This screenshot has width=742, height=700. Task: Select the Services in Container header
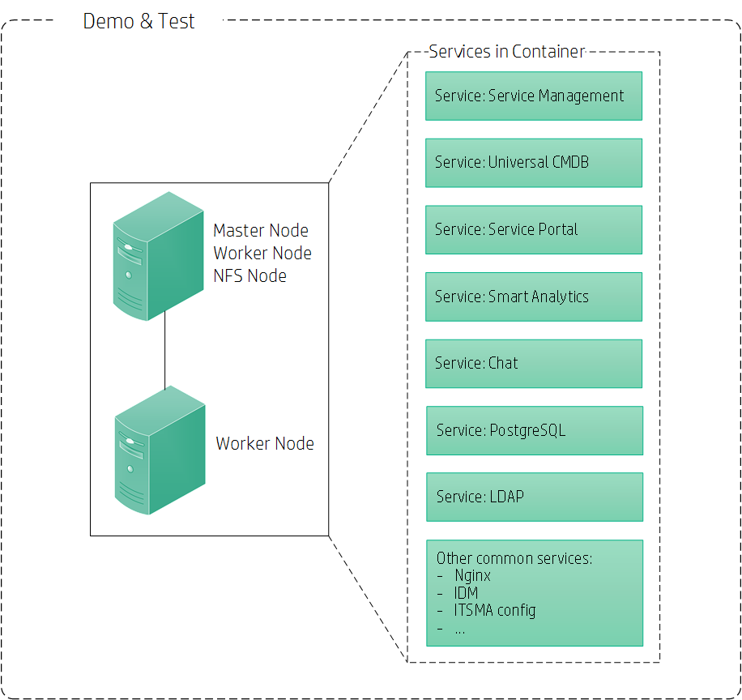point(506,51)
